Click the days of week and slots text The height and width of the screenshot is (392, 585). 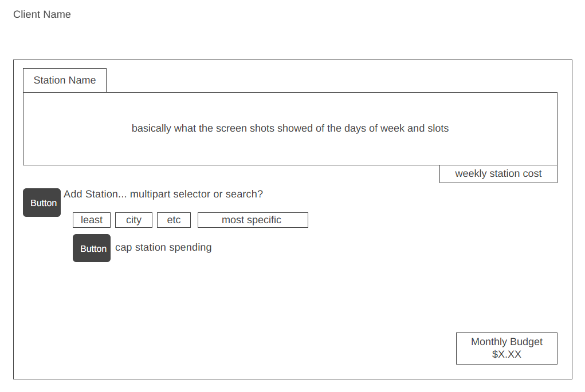click(x=290, y=129)
